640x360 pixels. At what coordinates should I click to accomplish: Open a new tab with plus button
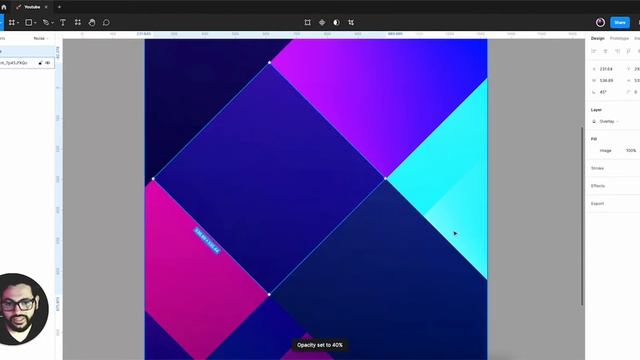pyautogui.click(x=59, y=7)
